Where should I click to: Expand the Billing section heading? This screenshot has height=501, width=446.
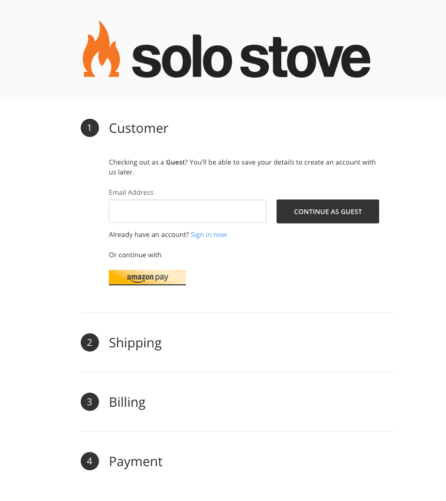[x=127, y=402]
